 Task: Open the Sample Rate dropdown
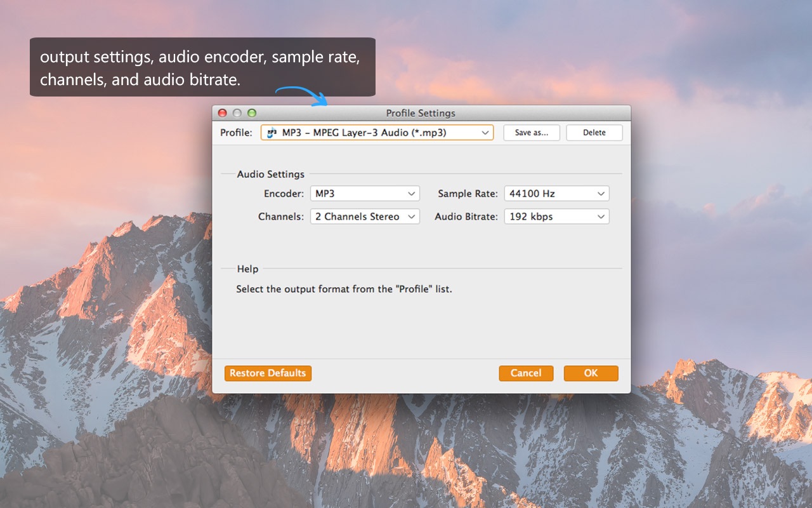pyautogui.click(x=557, y=194)
